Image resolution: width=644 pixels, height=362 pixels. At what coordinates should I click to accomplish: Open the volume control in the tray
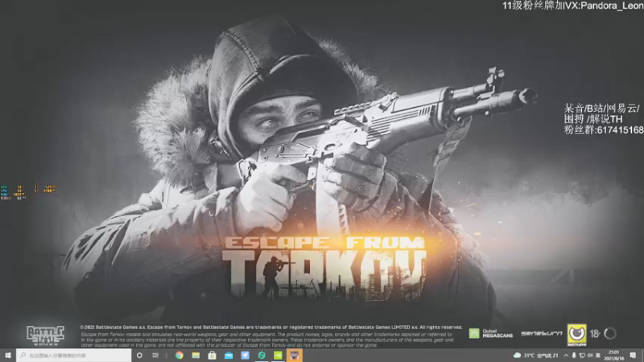pyautogui.click(x=590, y=356)
